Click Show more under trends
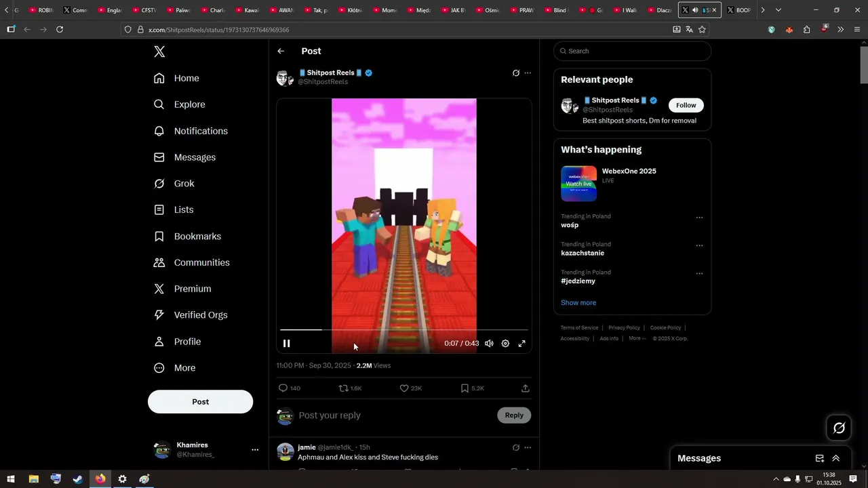The height and width of the screenshot is (488, 868). coord(578,303)
